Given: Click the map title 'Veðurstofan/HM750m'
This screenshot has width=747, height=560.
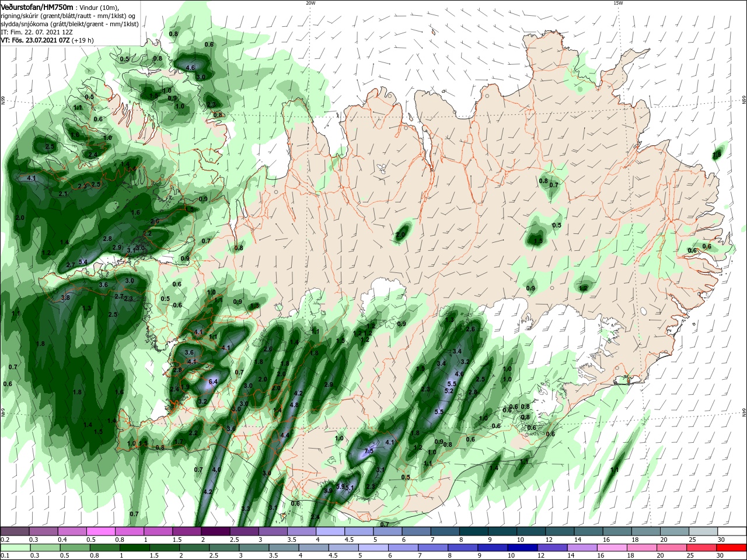Looking at the screenshot, I should click(36, 6).
